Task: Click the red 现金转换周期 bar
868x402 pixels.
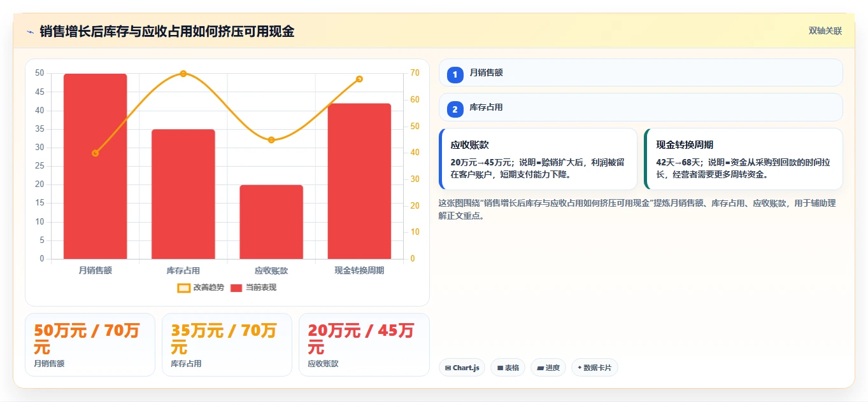Action: [x=359, y=181]
